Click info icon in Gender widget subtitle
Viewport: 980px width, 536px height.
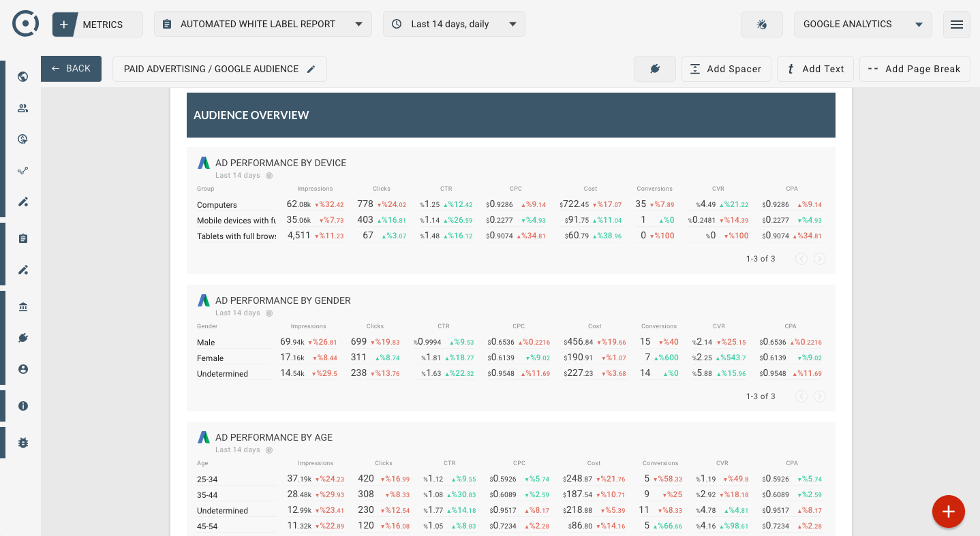[269, 313]
